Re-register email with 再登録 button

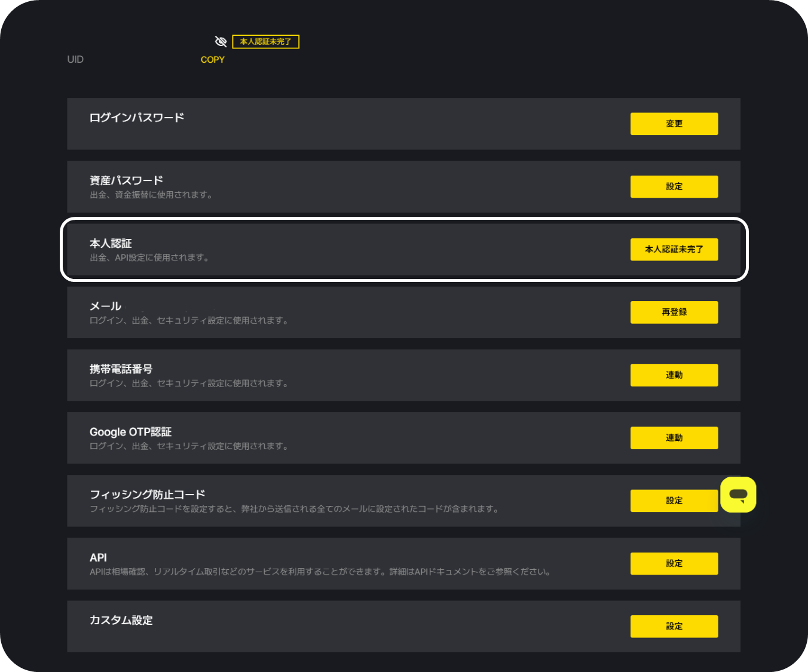(x=674, y=312)
